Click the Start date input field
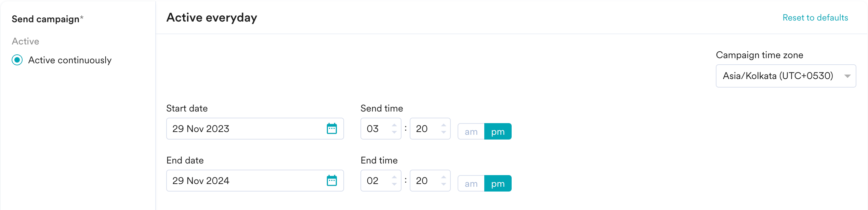This screenshot has height=210, width=868. pos(243,129)
